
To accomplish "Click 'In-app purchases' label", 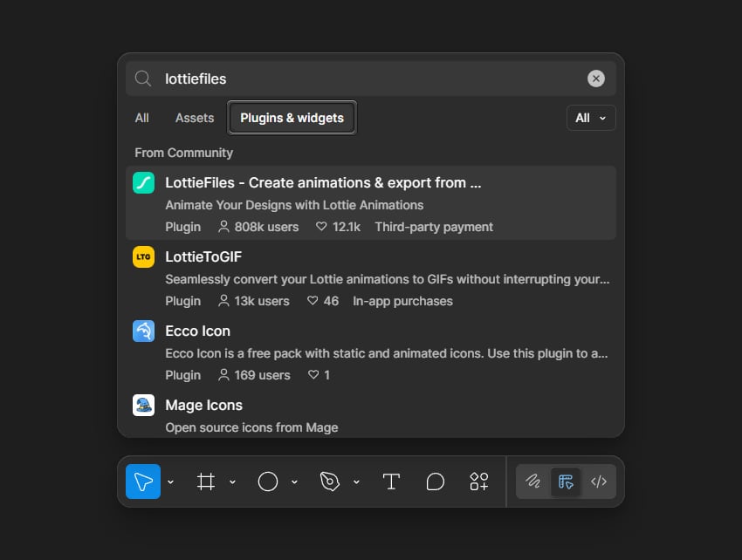I will pos(402,301).
